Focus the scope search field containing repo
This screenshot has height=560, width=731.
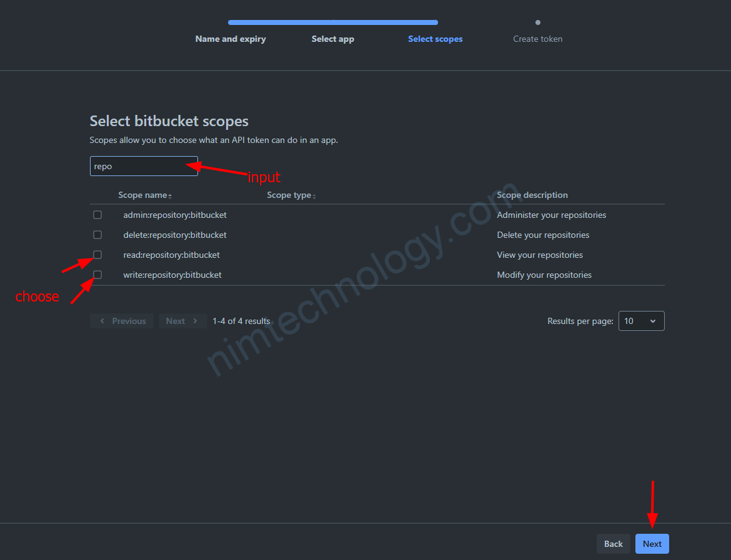click(x=144, y=166)
